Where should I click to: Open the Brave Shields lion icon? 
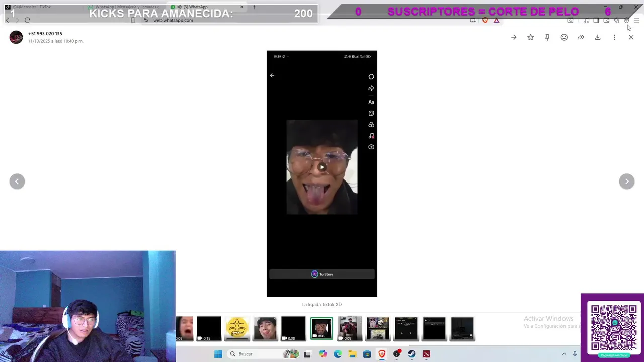click(485, 20)
